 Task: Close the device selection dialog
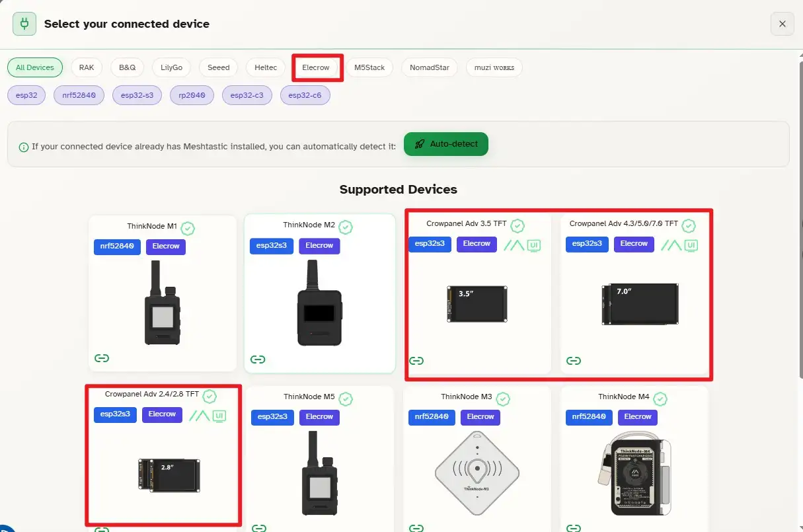tap(782, 24)
